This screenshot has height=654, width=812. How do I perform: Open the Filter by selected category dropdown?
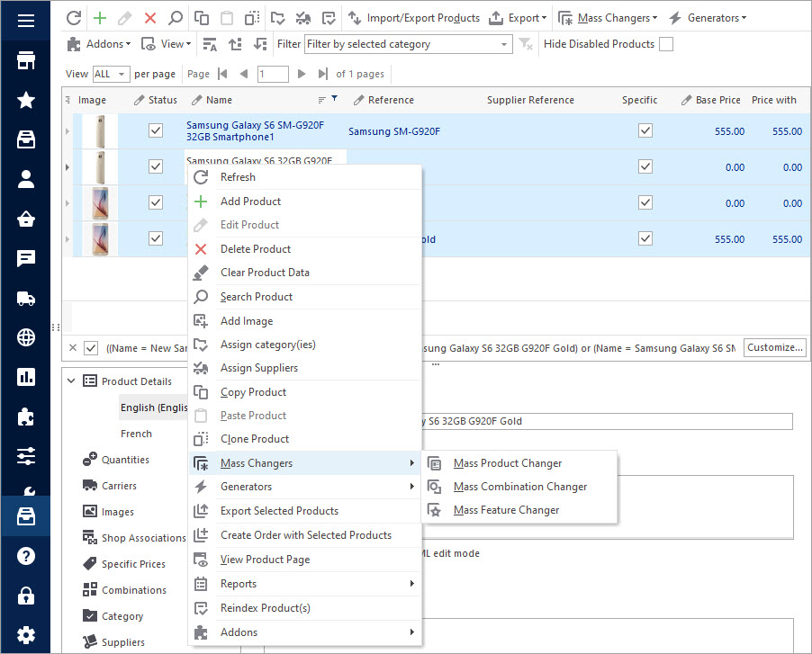(409, 44)
